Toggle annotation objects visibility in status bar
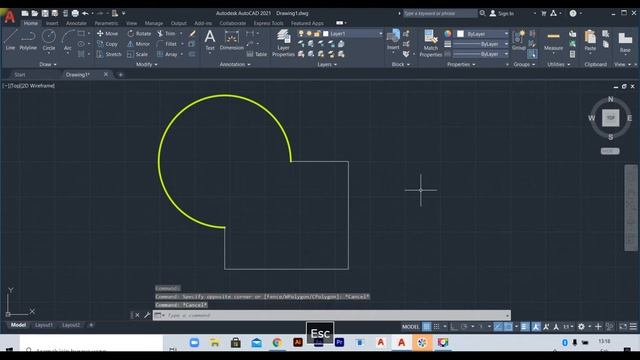This screenshot has width=640, height=360. click(536, 327)
